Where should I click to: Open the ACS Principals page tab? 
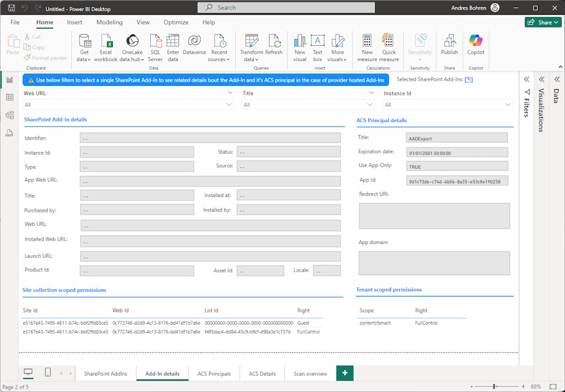[214, 373]
